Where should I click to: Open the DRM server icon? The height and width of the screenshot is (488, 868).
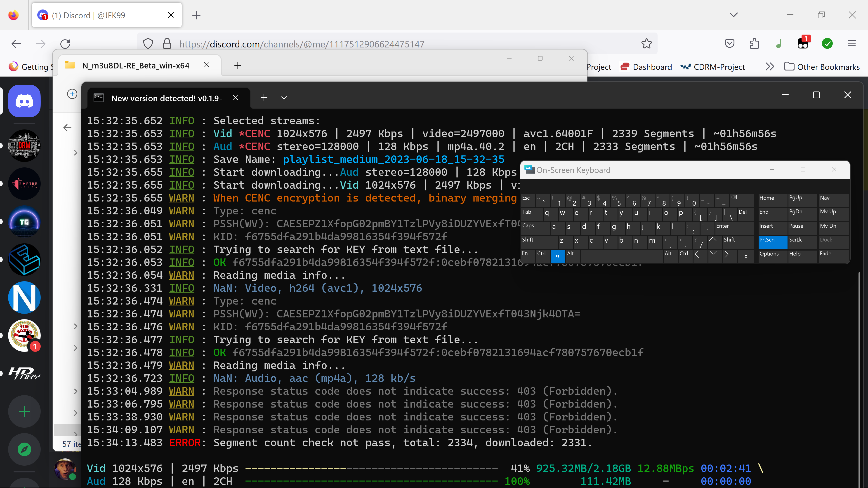24,146
